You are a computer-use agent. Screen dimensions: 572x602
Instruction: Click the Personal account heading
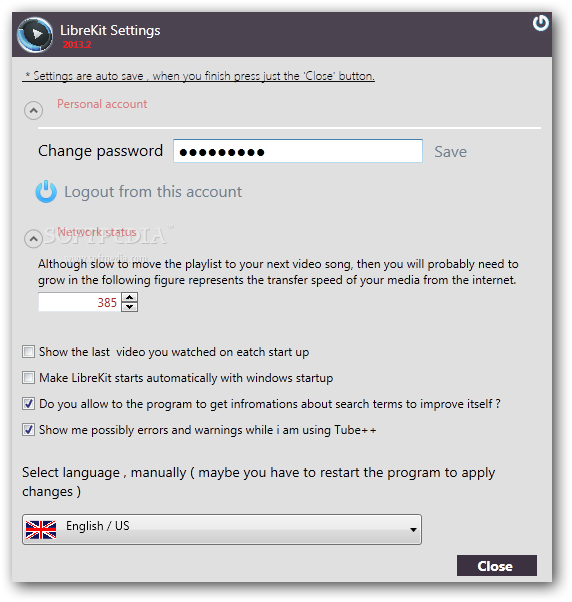pos(102,104)
